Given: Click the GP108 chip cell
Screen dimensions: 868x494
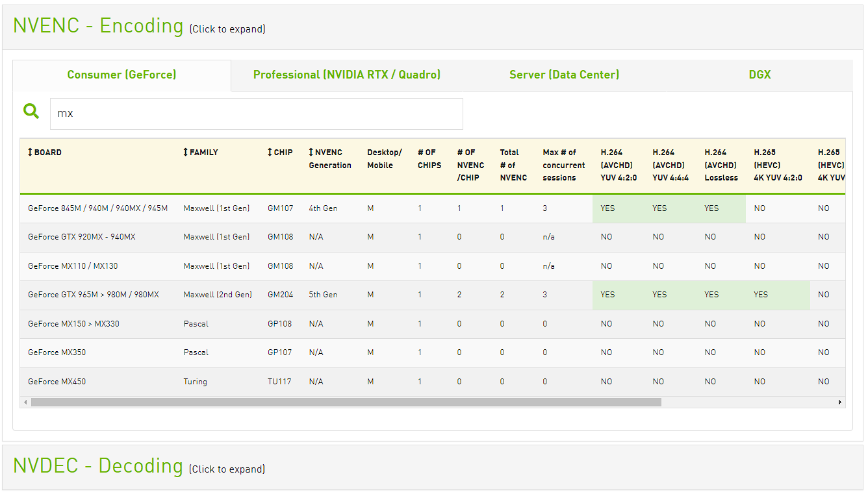Looking at the screenshot, I should coord(280,324).
